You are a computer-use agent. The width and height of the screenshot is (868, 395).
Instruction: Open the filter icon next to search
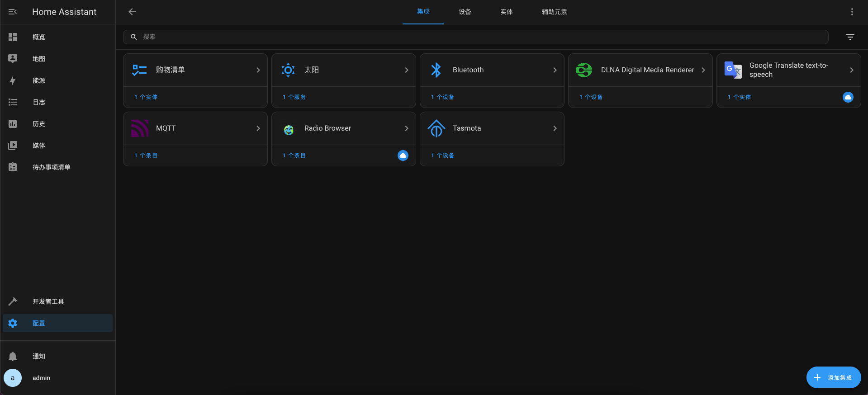(850, 37)
